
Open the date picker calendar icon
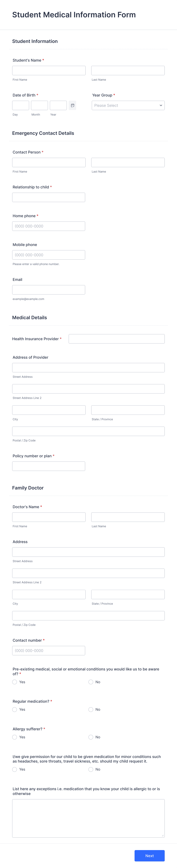(73, 105)
